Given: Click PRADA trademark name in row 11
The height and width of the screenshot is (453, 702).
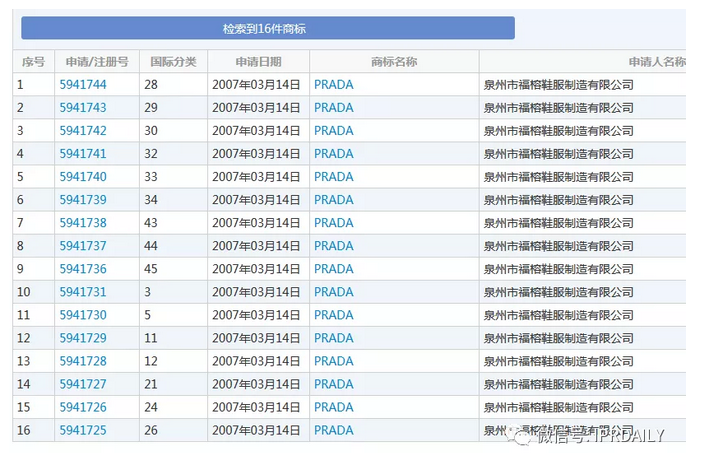Looking at the screenshot, I should click(334, 315).
